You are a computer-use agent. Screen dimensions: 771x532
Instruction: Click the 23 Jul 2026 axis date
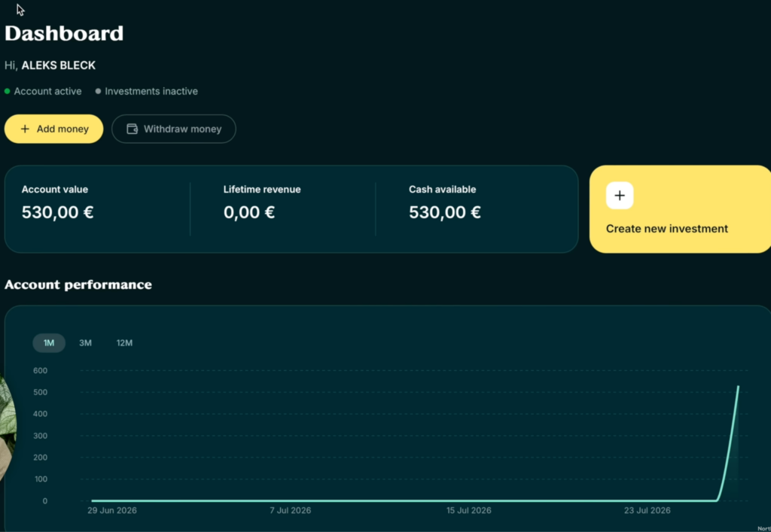click(647, 510)
